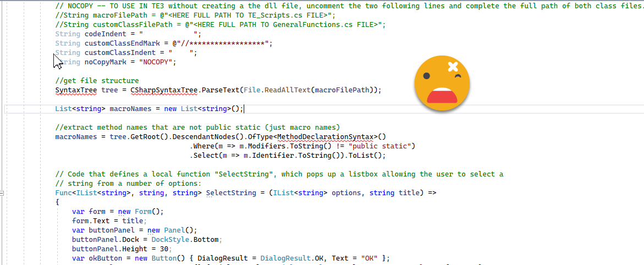Click the CSharpSyntaxTree class name
This screenshot has height=265, width=644.
(x=163, y=90)
